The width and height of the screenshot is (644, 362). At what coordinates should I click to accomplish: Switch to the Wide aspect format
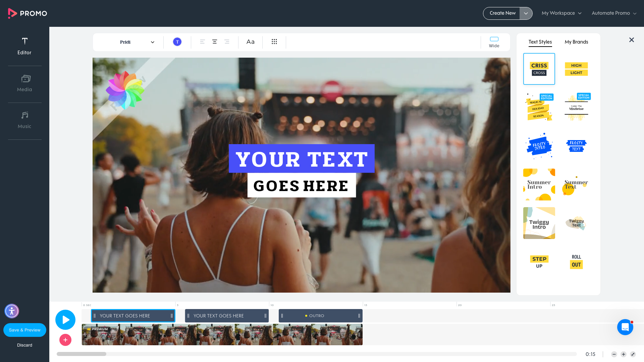tap(494, 42)
